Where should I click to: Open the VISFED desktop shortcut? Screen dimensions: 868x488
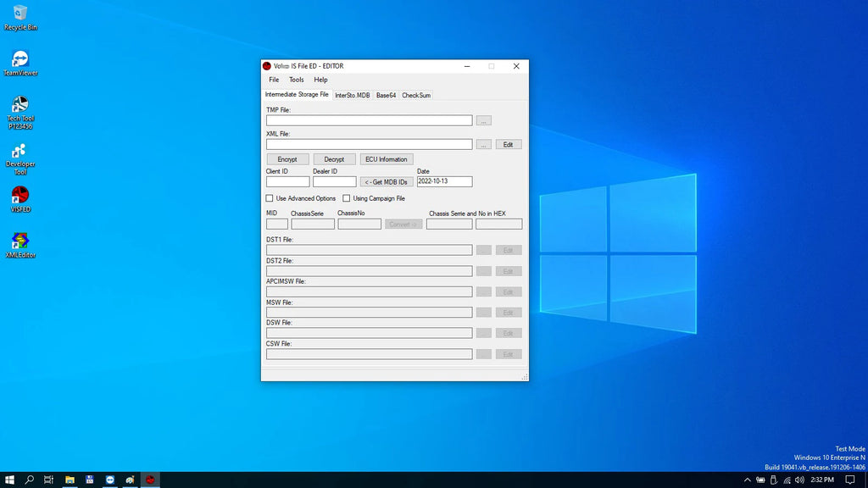pos(20,199)
